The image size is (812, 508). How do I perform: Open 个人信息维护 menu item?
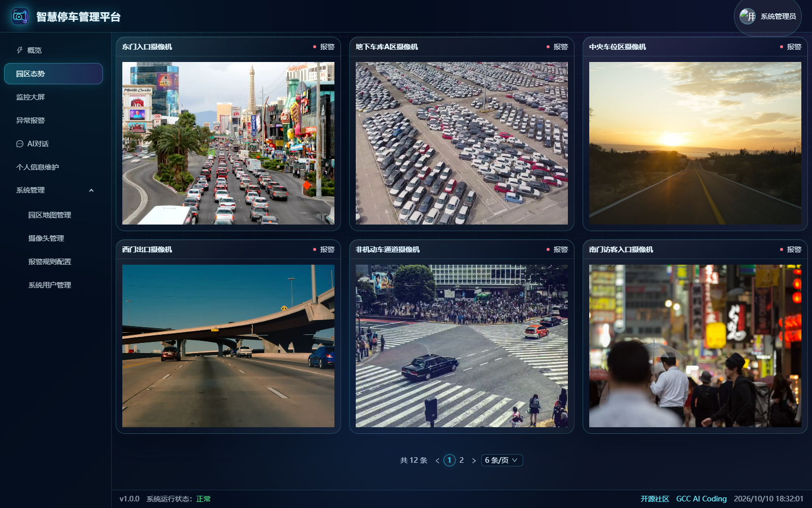click(53, 167)
